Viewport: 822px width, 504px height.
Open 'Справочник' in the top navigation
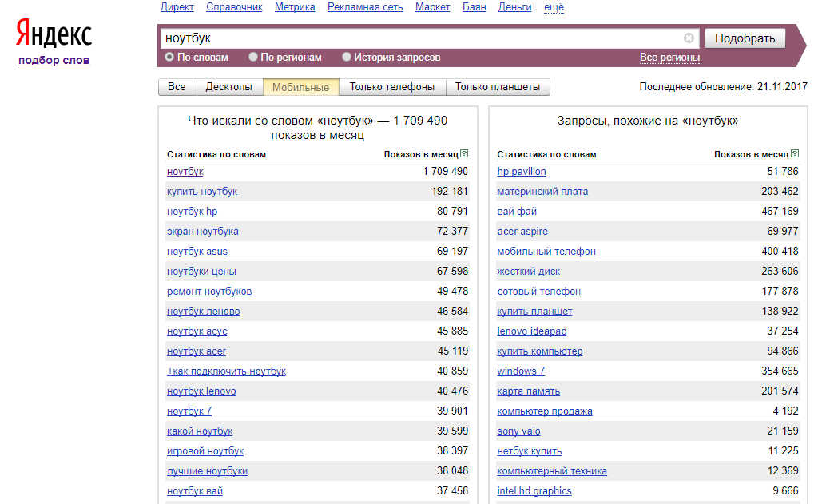click(x=234, y=7)
